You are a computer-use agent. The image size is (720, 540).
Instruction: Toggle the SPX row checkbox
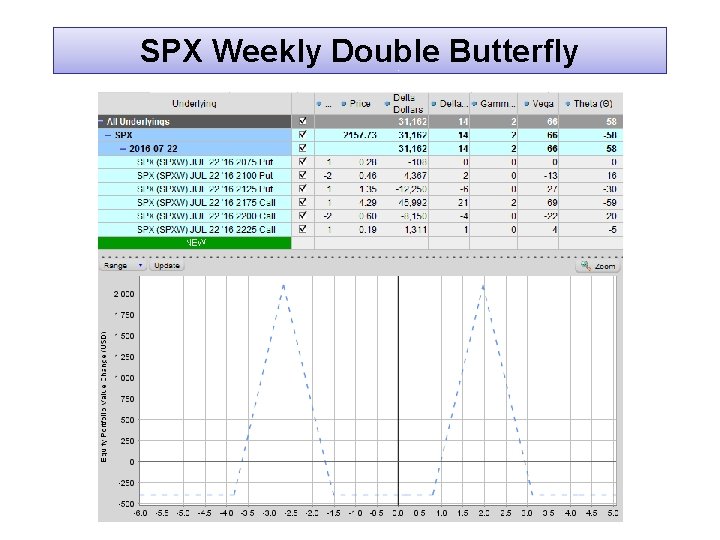[x=303, y=135]
